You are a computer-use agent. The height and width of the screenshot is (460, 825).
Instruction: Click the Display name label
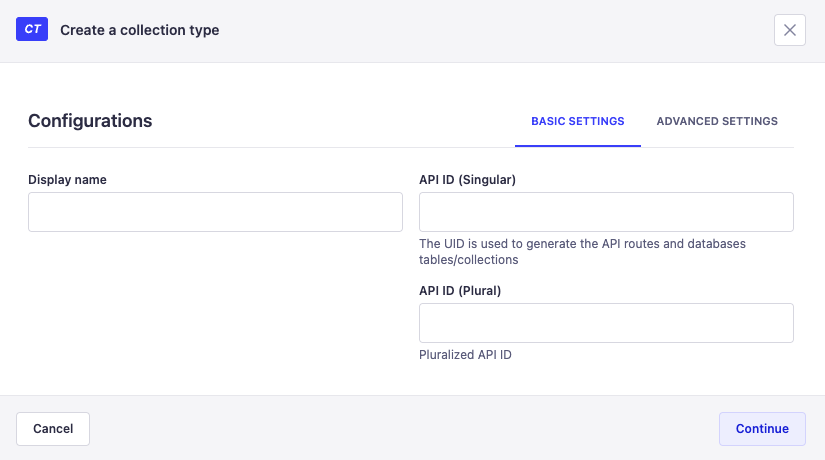coord(67,180)
